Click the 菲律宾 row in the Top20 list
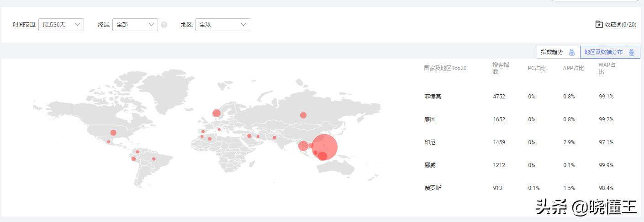This screenshot has width=644, height=222. coord(433,97)
